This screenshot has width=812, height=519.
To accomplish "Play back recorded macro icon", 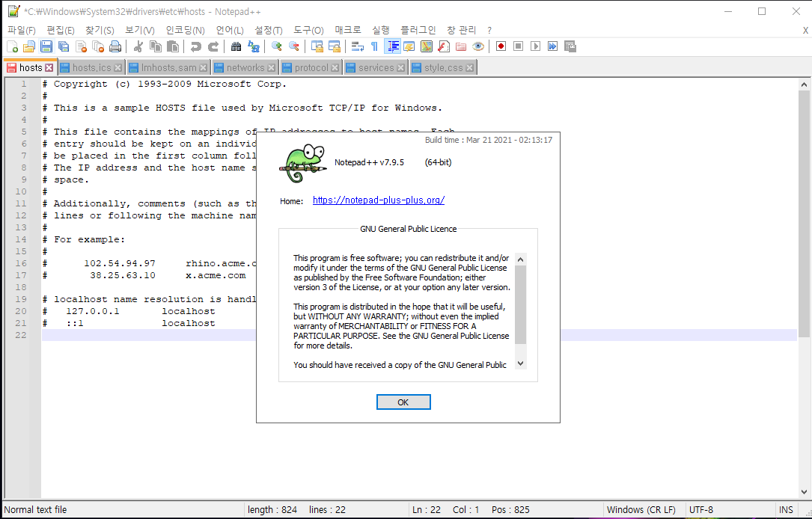I will [x=535, y=46].
